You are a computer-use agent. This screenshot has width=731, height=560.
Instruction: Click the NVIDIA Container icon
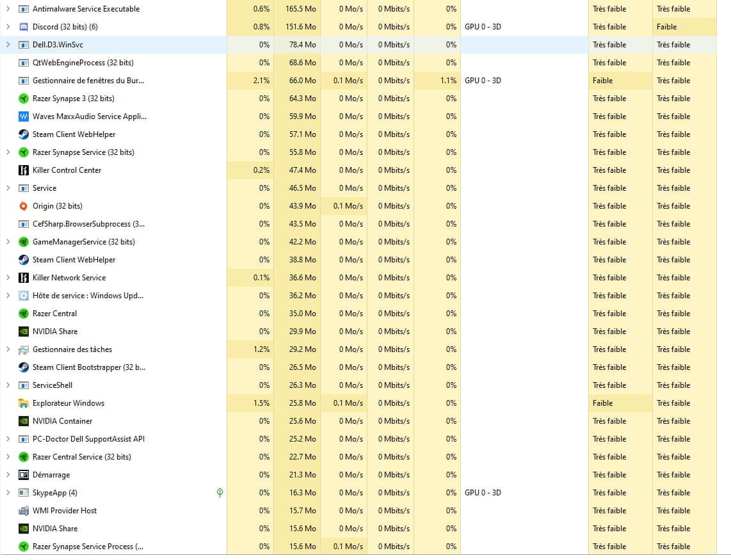click(x=24, y=421)
